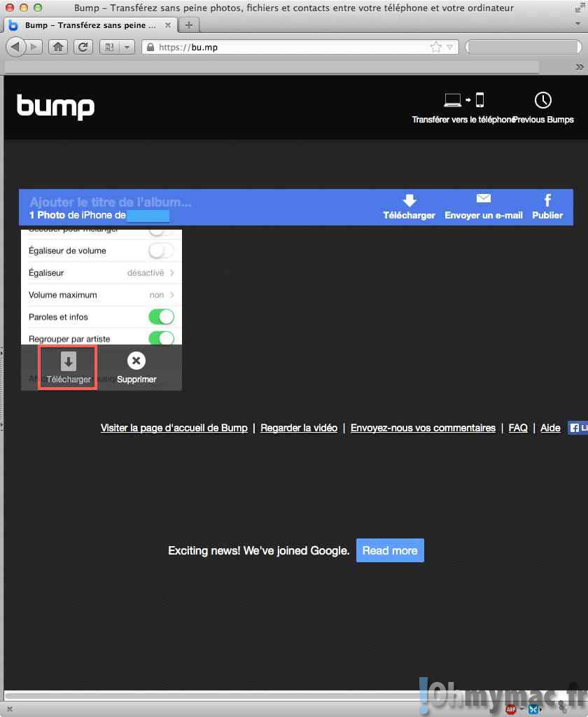This screenshot has width=588, height=717.
Task: Click the '1 Photo de iPhone de' text
Action: (x=77, y=216)
